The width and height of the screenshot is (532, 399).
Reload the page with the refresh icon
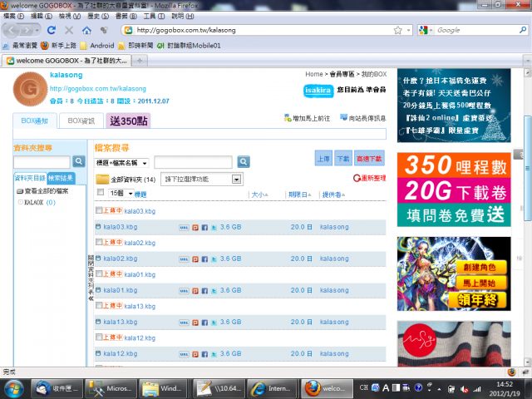point(52,30)
